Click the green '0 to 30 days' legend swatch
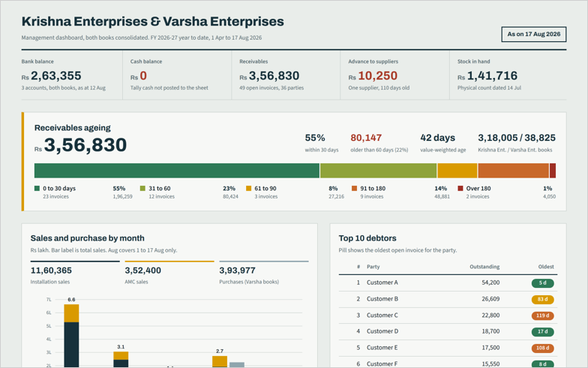 pyautogui.click(x=37, y=189)
